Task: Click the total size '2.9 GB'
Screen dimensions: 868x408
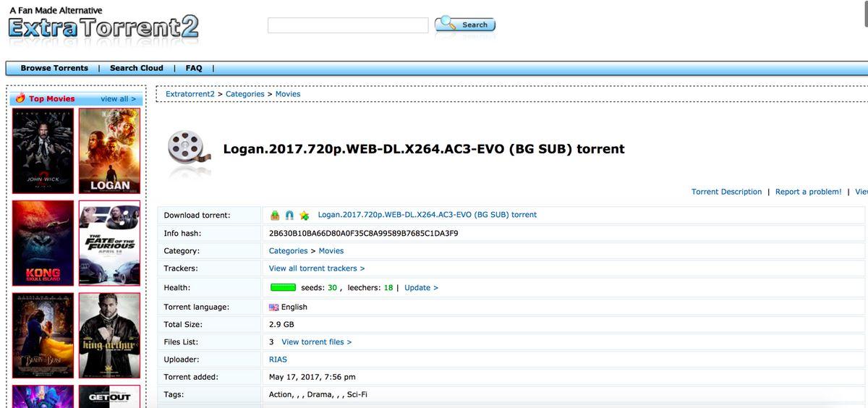Action: pos(281,325)
